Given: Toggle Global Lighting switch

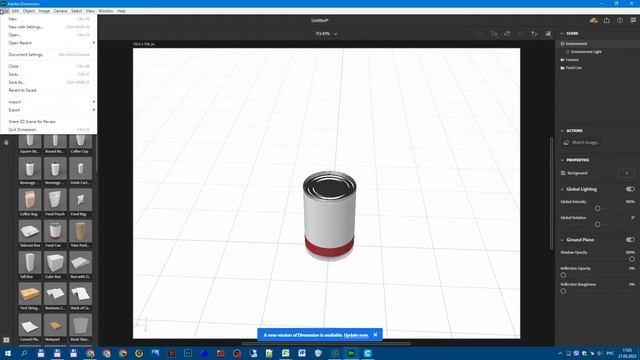Looking at the screenshot, I should tap(630, 189).
